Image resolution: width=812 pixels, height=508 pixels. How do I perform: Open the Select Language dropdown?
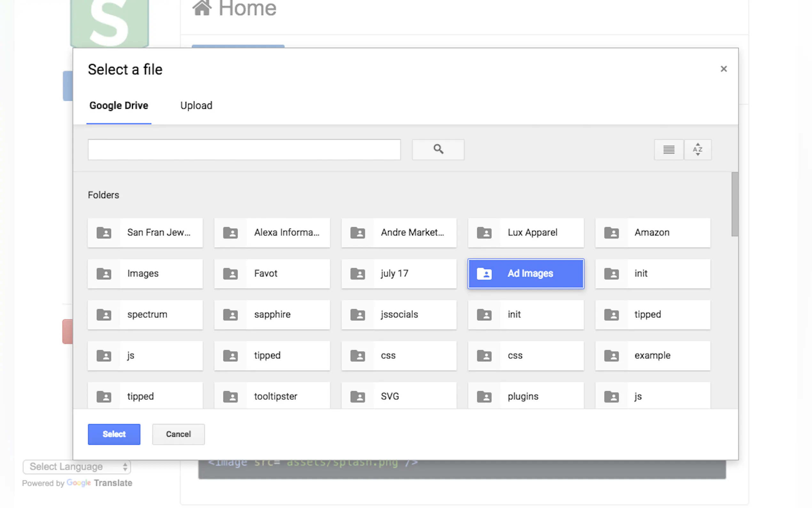coord(76,466)
